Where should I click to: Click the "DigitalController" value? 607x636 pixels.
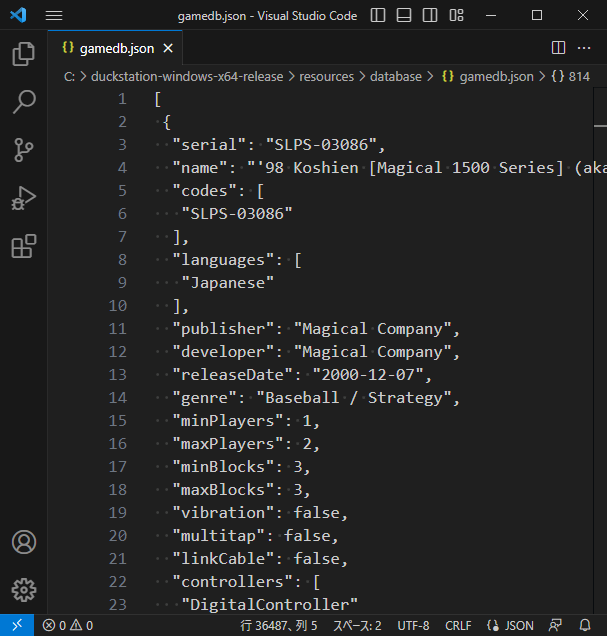click(270, 605)
